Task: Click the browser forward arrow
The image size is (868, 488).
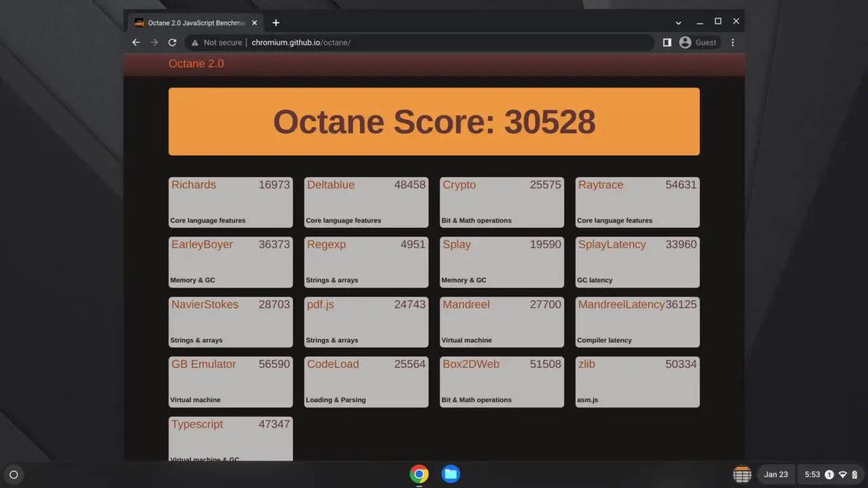Action: coord(154,42)
